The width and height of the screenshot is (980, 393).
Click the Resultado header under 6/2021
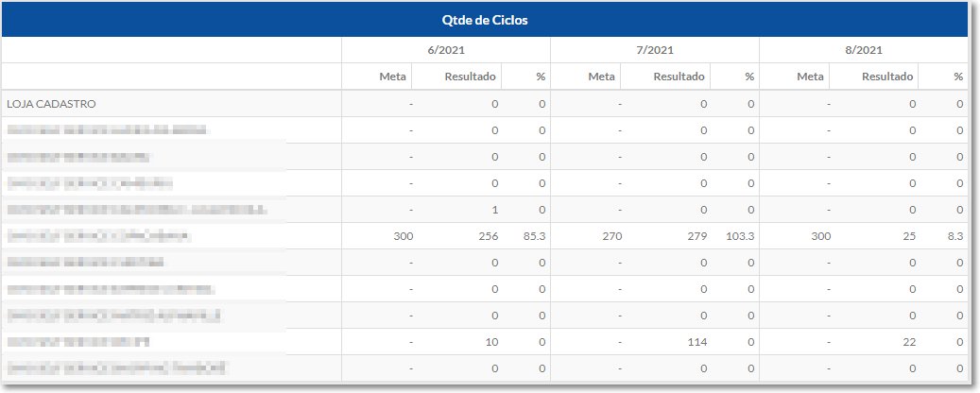coord(470,77)
